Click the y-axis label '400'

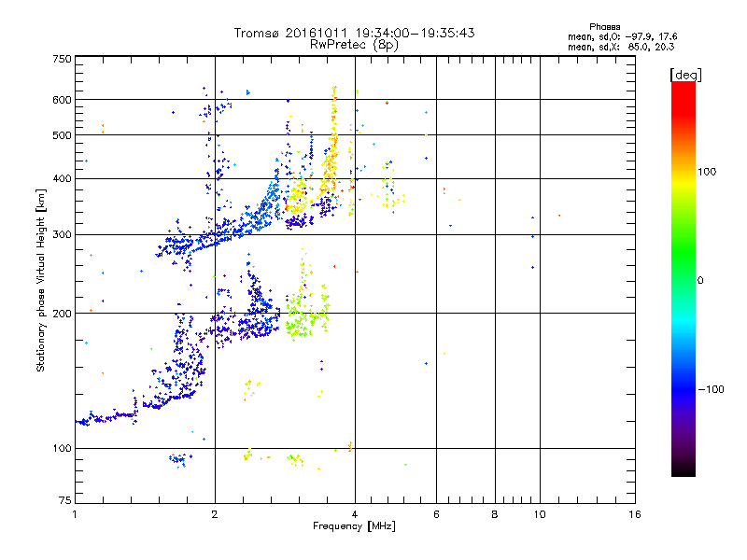62,179
